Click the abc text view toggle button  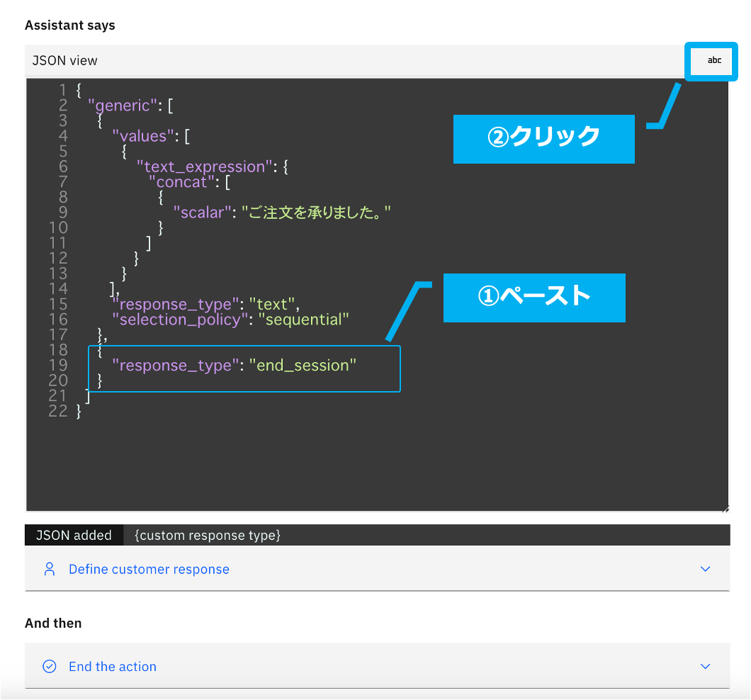tap(713, 60)
